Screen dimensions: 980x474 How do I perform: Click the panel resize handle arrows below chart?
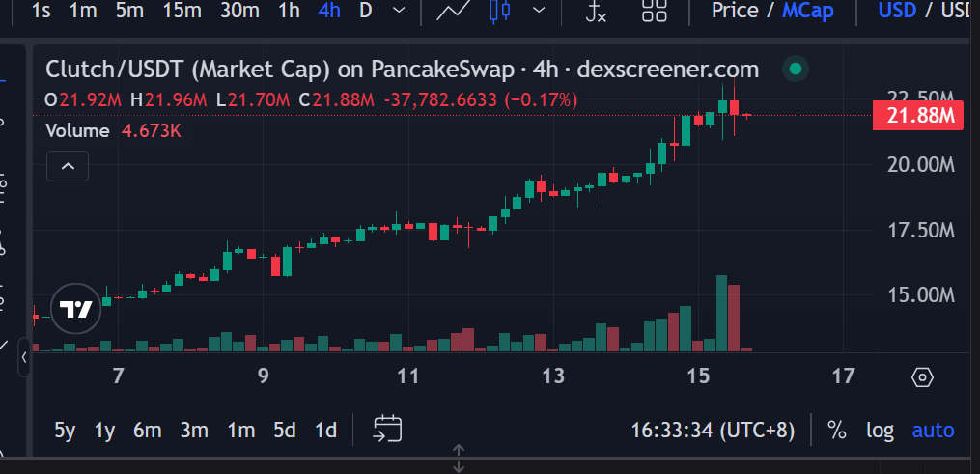click(458, 459)
